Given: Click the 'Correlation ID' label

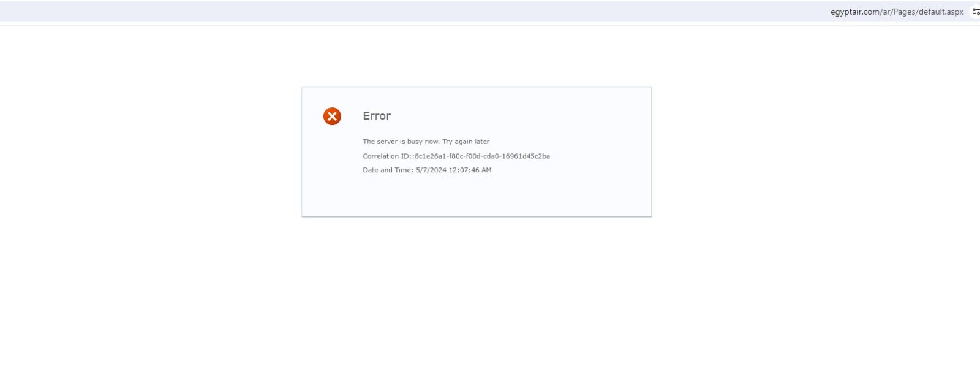Looking at the screenshot, I should pyautogui.click(x=386, y=156).
